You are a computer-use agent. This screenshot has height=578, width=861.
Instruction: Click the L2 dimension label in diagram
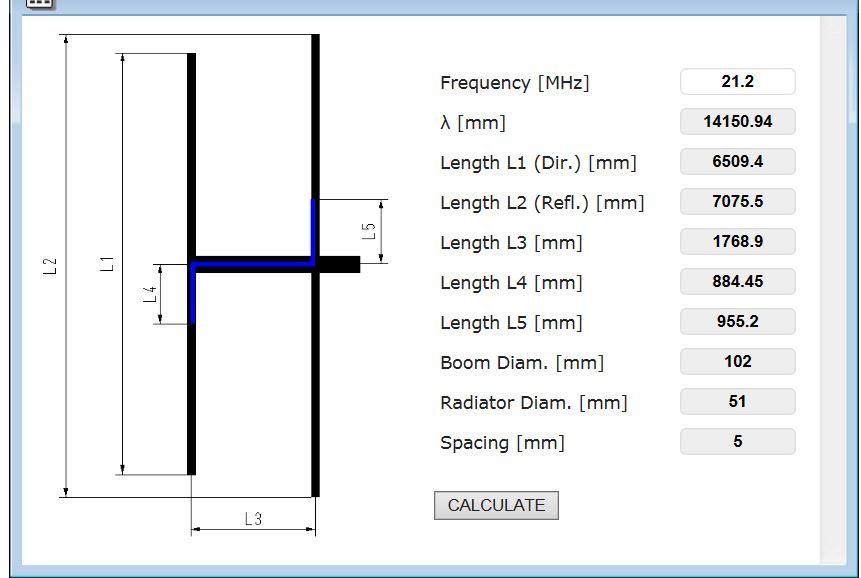tap(51, 266)
